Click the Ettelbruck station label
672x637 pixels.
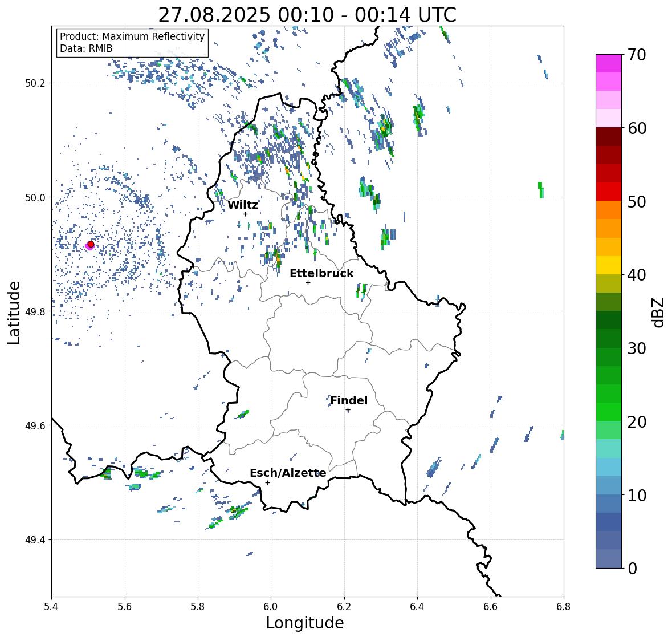coord(322,274)
